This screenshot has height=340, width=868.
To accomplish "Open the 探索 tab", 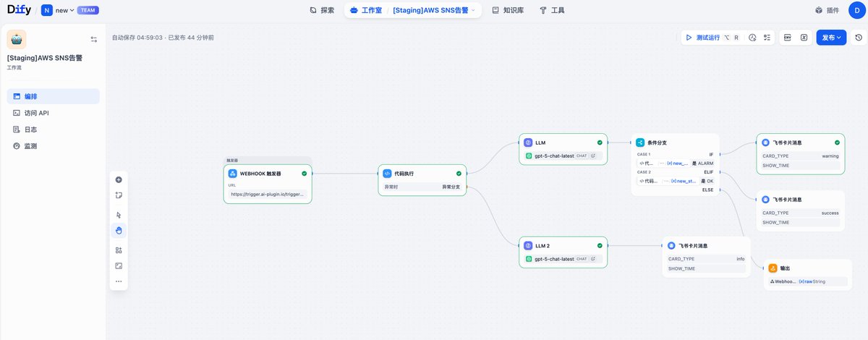I will [x=322, y=11].
